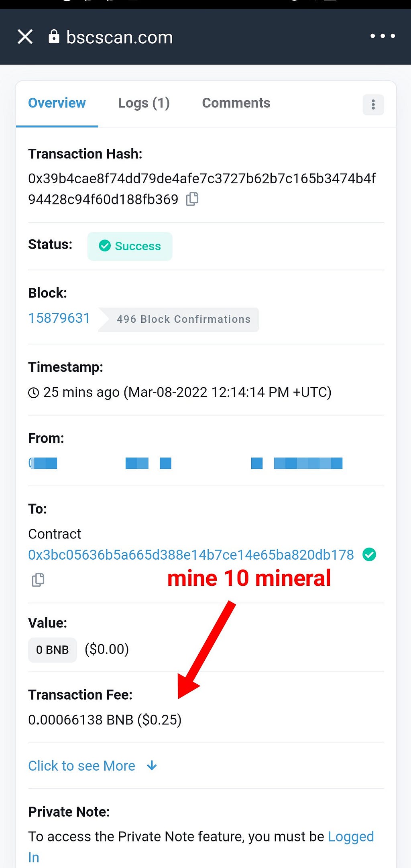Open the vertical ellipsis options on the transaction card
The width and height of the screenshot is (411, 868).
click(x=373, y=105)
